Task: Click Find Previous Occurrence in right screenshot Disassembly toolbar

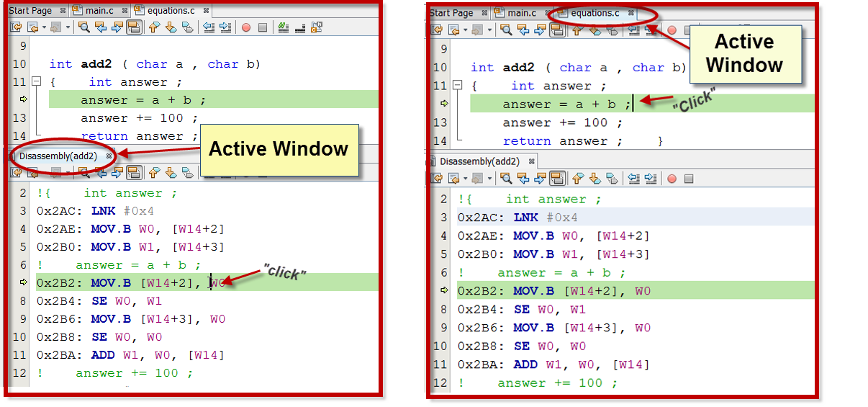Action: tap(523, 178)
